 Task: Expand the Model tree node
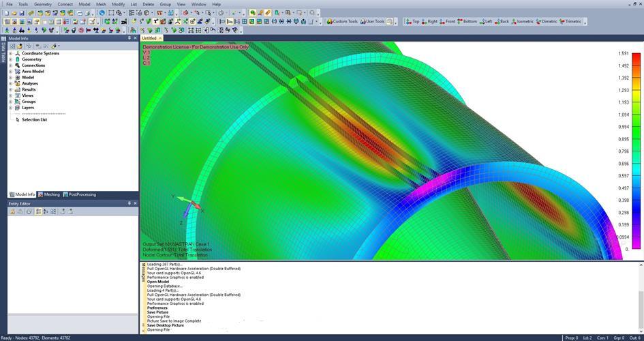click(11, 77)
